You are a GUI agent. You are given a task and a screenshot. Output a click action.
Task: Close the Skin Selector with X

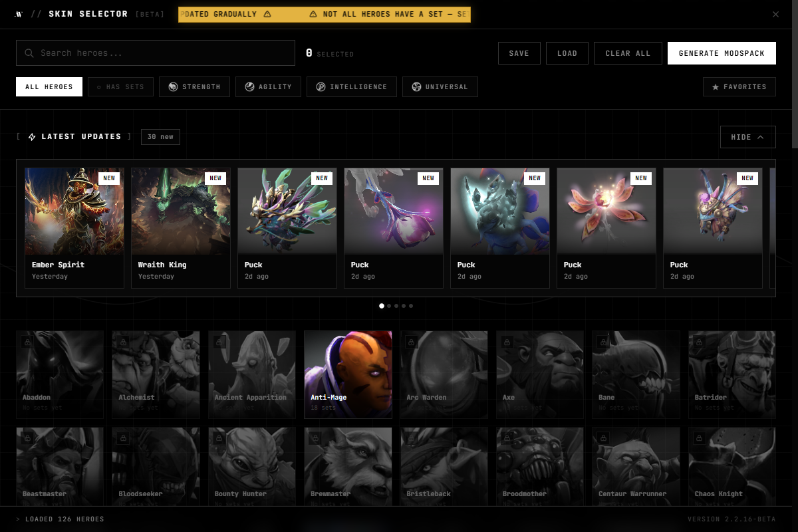click(775, 14)
